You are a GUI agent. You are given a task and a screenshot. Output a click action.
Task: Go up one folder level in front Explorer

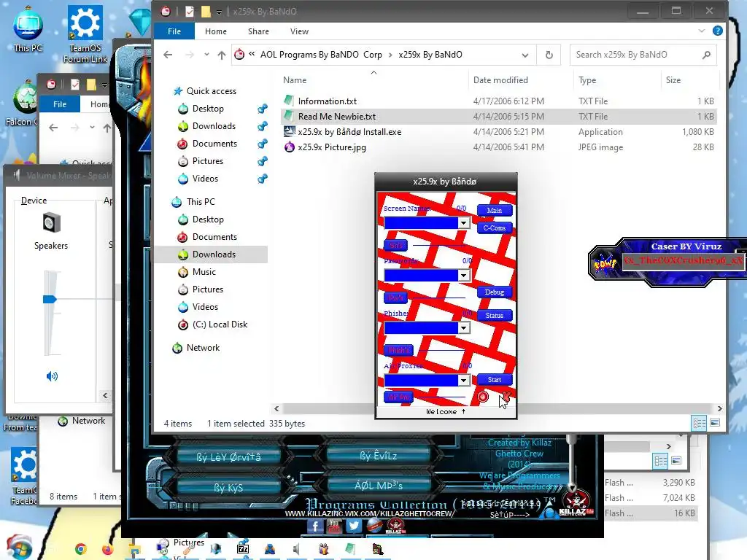pyautogui.click(x=222, y=55)
